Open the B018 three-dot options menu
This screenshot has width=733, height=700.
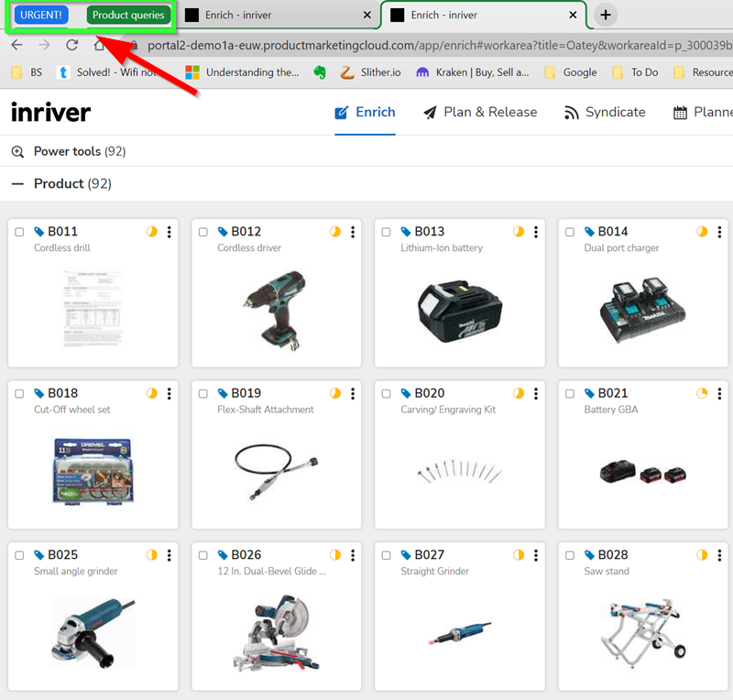(x=170, y=394)
